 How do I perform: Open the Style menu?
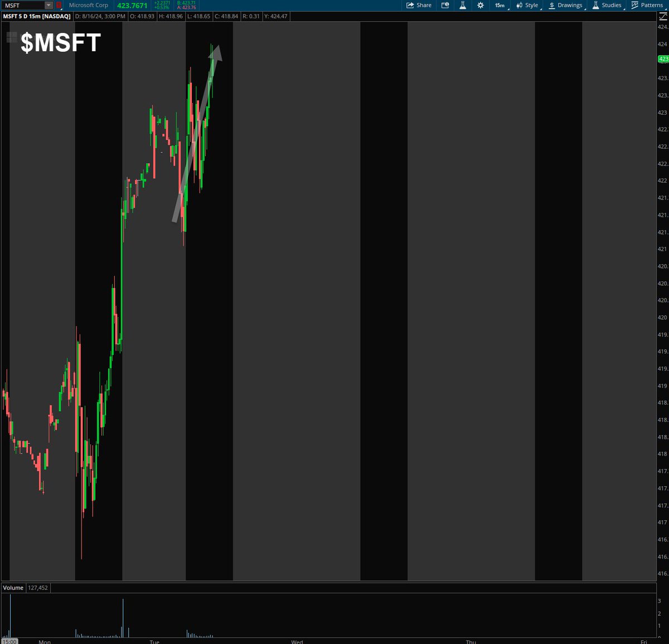tap(527, 5)
